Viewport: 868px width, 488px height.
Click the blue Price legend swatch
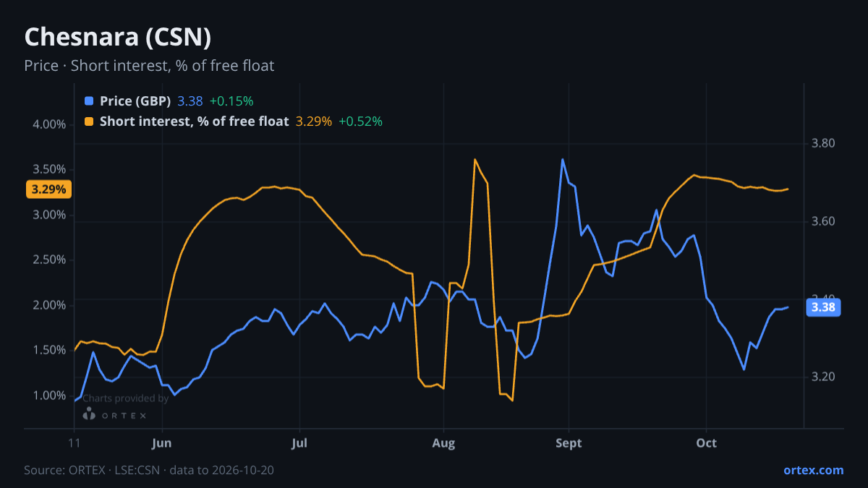(89, 101)
